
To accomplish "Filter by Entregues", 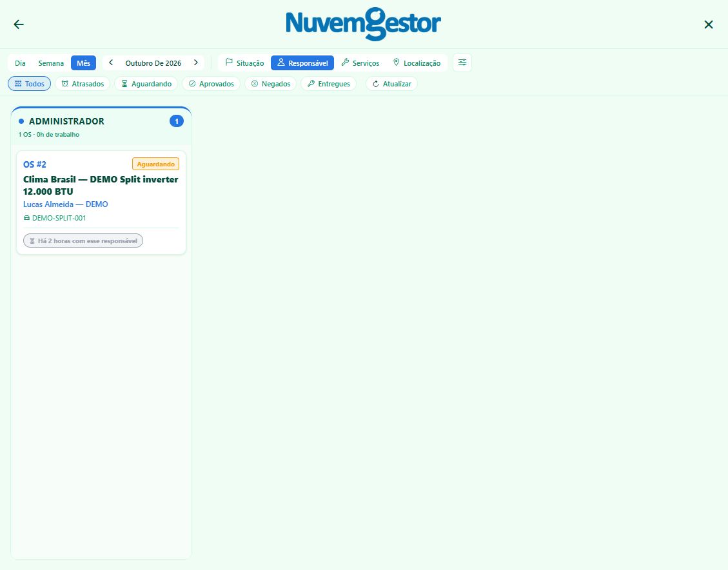I will pyautogui.click(x=329, y=84).
